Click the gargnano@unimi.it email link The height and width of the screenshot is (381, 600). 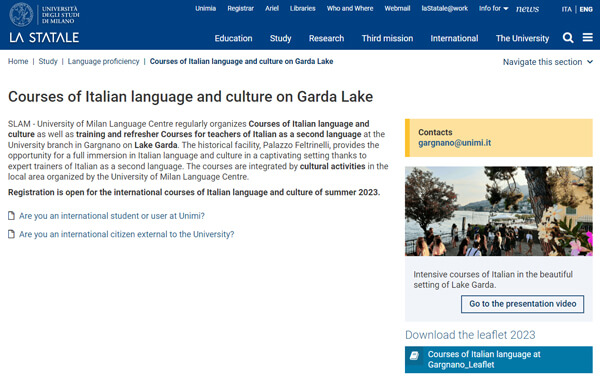point(454,143)
